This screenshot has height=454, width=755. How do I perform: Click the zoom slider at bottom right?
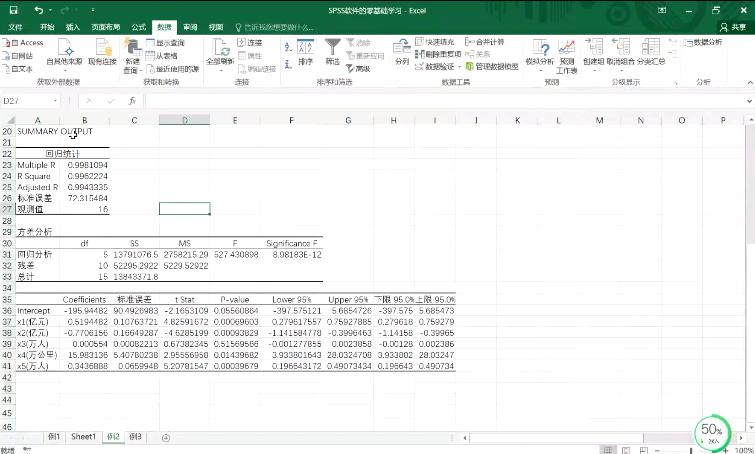691,451
